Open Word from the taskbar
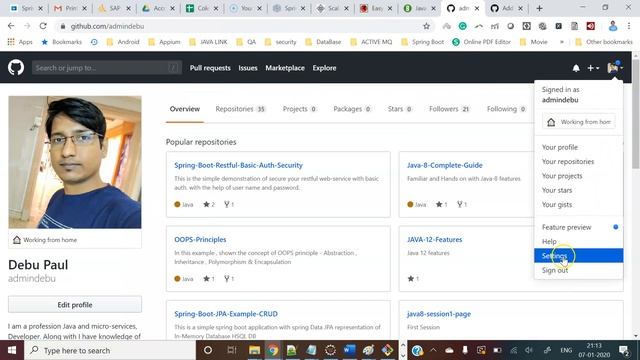Image resolution: width=640 pixels, height=360 pixels. (x=349, y=350)
